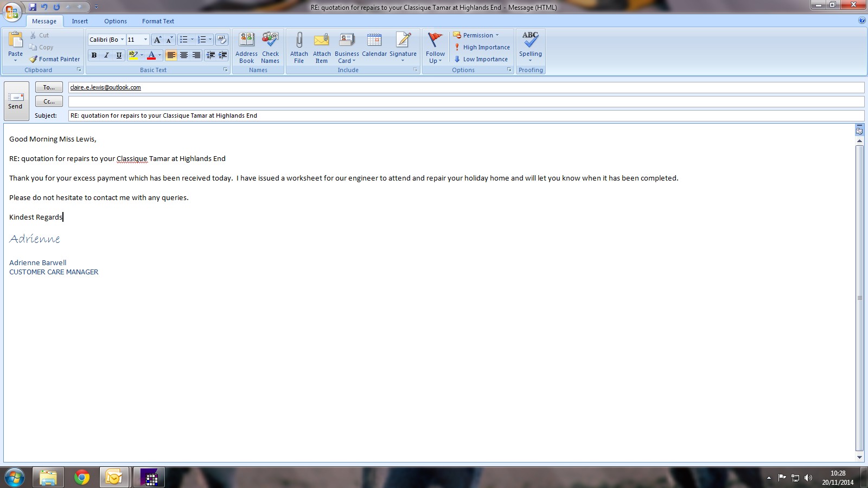Increase the paragraph indent

point(222,55)
